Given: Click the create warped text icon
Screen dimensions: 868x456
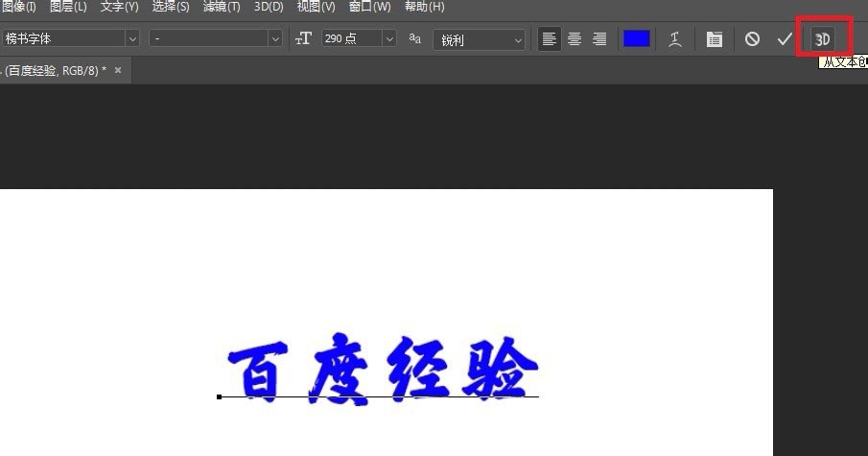Looking at the screenshot, I should point(675,39).
